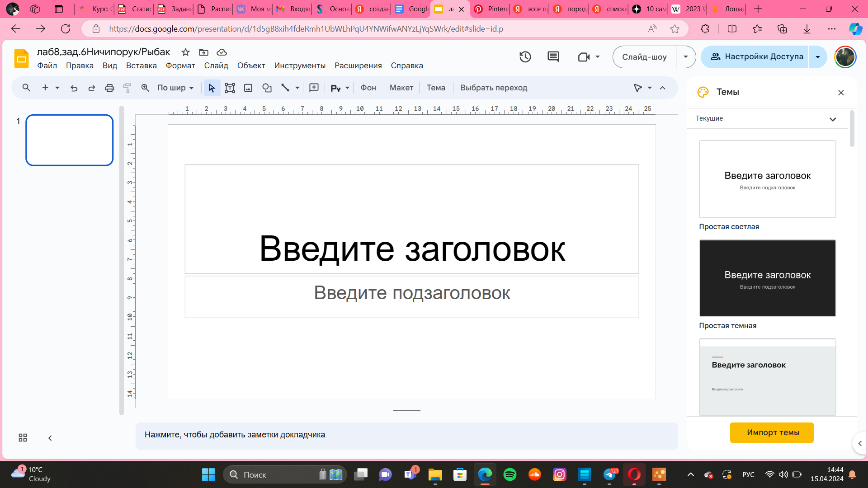
Task: Click the Введите заголовок title placeholder
Action: click(412, 219)
